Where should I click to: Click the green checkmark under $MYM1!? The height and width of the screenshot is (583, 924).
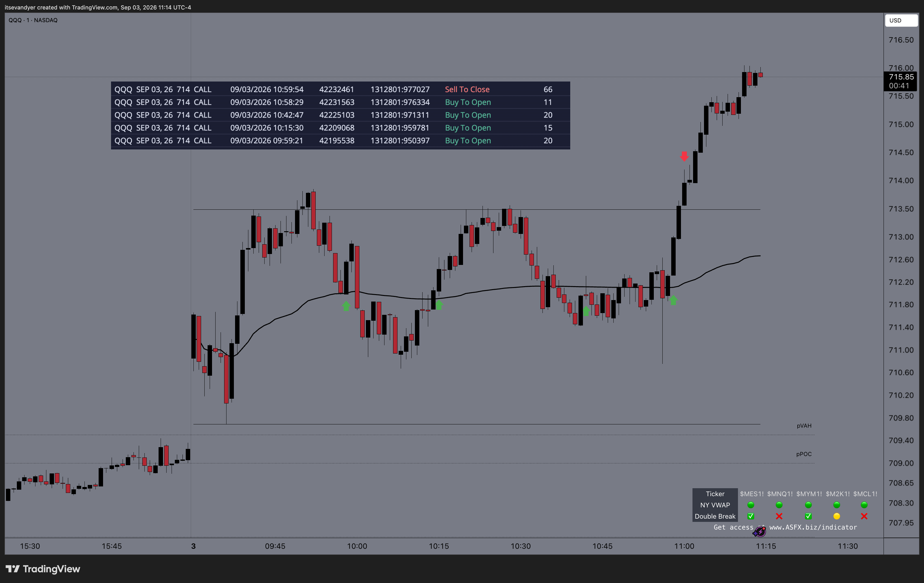point(809,516)
